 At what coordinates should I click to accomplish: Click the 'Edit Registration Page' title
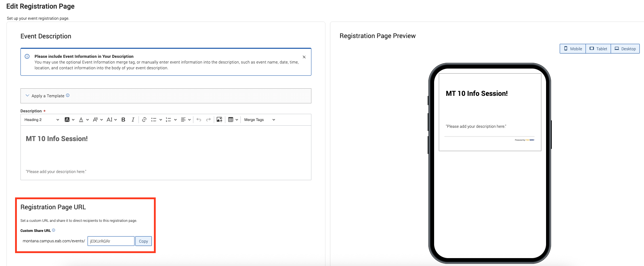[x=41, y=6]
